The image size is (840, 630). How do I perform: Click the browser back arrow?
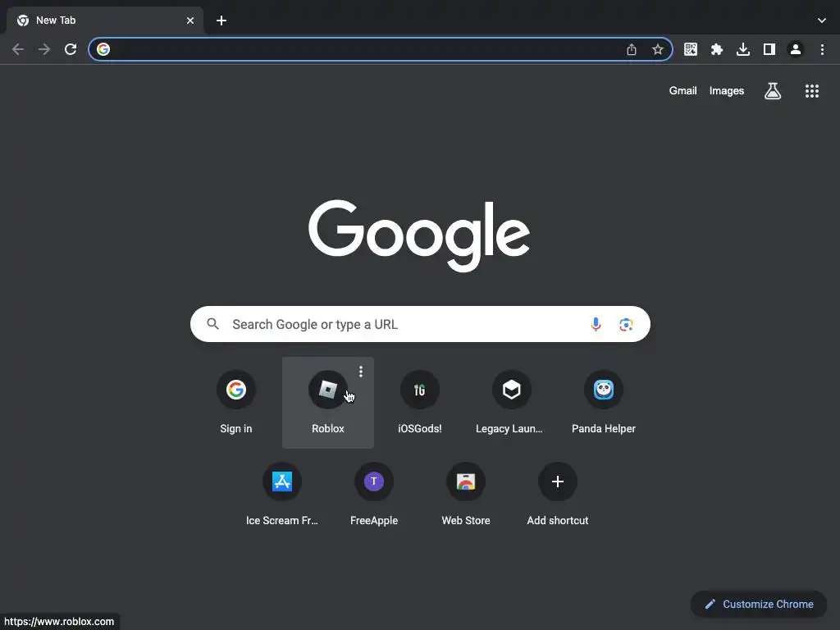[18, 50]
